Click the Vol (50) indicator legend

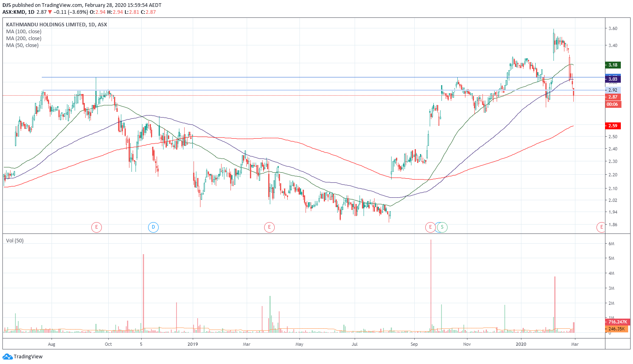tap(15, 241)
